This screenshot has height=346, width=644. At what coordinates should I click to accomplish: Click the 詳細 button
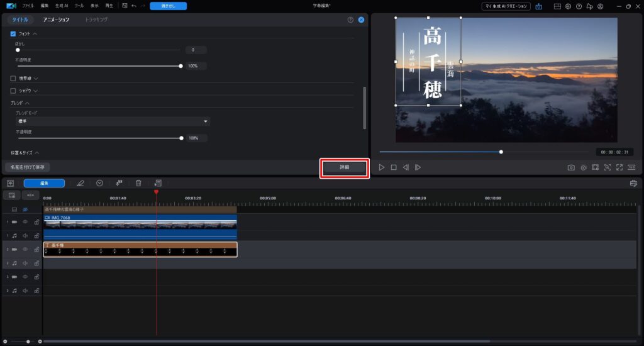coord(344,168)
